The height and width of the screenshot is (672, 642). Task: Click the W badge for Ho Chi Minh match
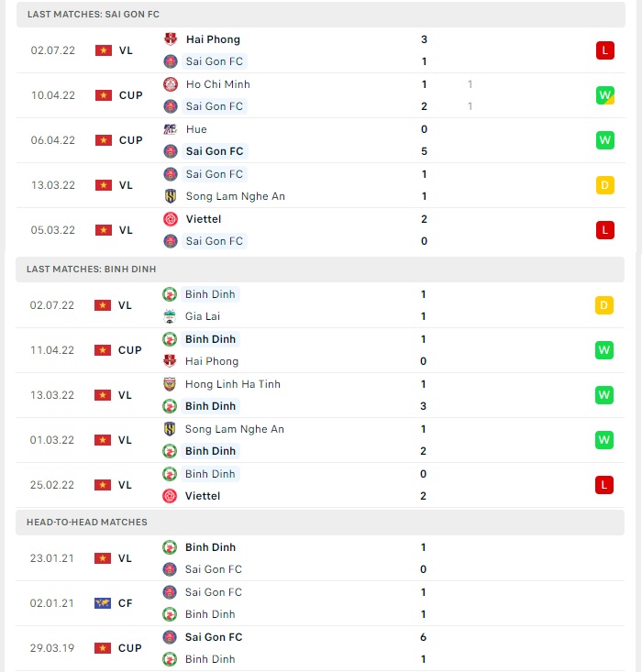click(604, 95)
